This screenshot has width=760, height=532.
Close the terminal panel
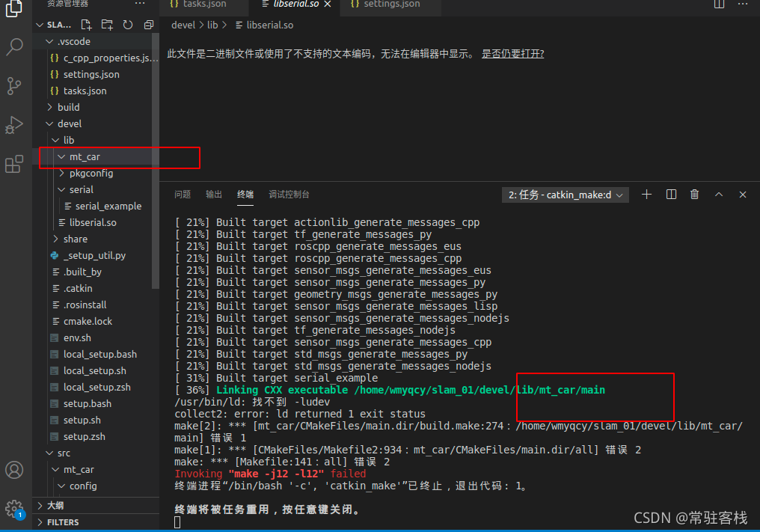743,195
